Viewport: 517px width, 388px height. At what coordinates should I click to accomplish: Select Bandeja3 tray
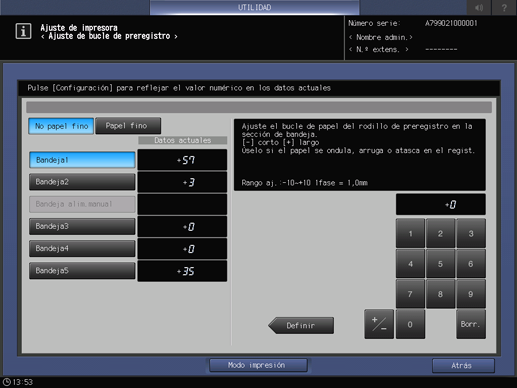pos(82,226)
